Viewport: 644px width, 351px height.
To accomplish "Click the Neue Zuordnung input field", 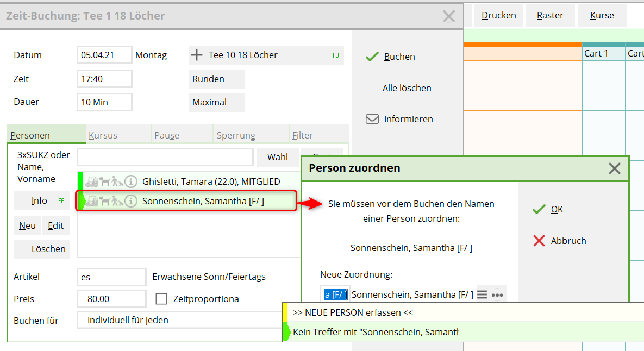I will coord(335,294).
